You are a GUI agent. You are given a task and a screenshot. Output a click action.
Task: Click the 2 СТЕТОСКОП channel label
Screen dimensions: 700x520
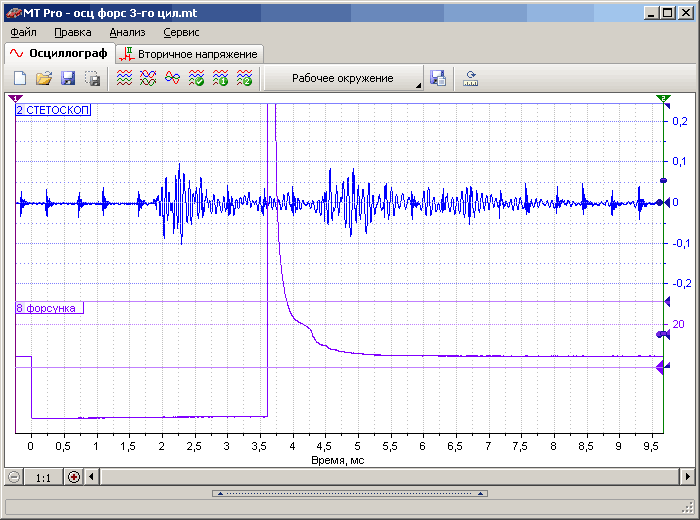53,110
